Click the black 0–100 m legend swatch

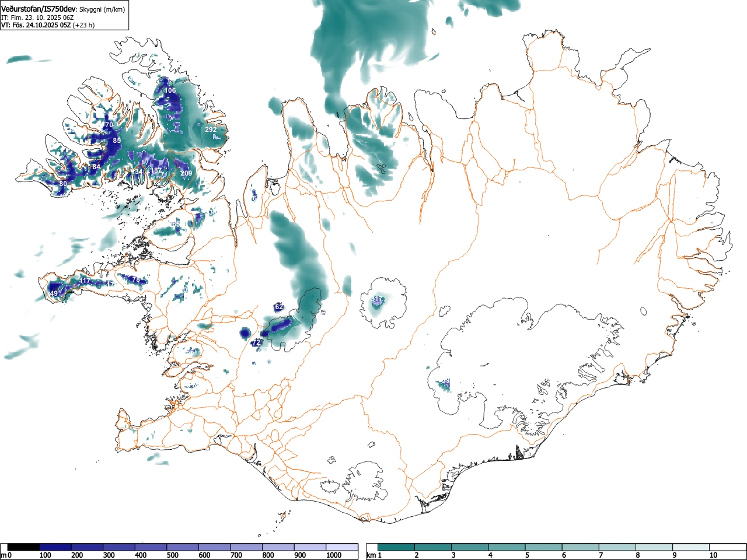[x=24, y=547]
